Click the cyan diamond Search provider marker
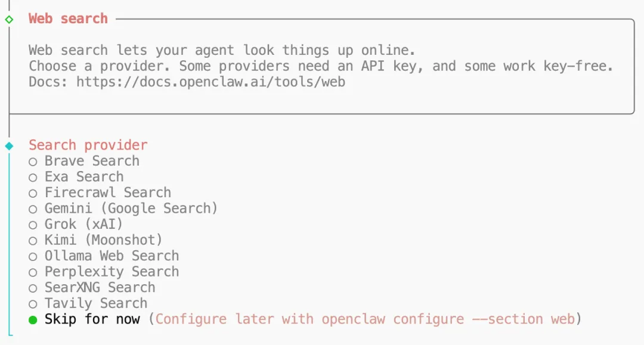 coord(9,145)
